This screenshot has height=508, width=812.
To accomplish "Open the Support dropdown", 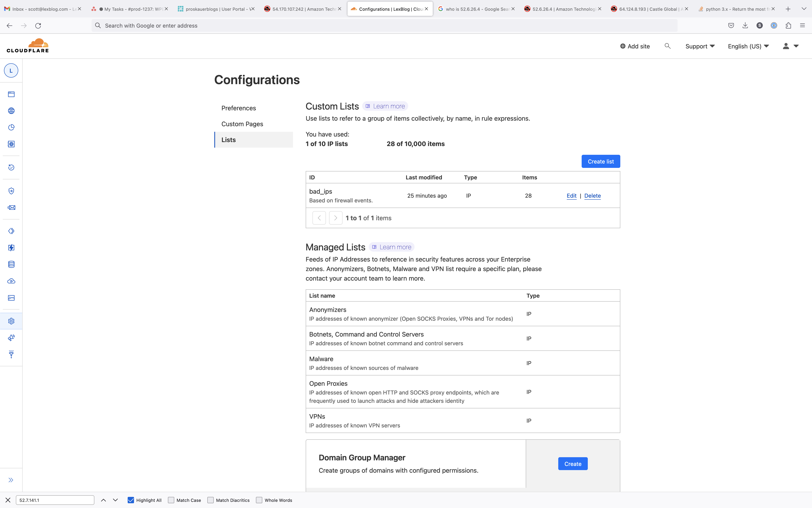I will tap(700, 46).
